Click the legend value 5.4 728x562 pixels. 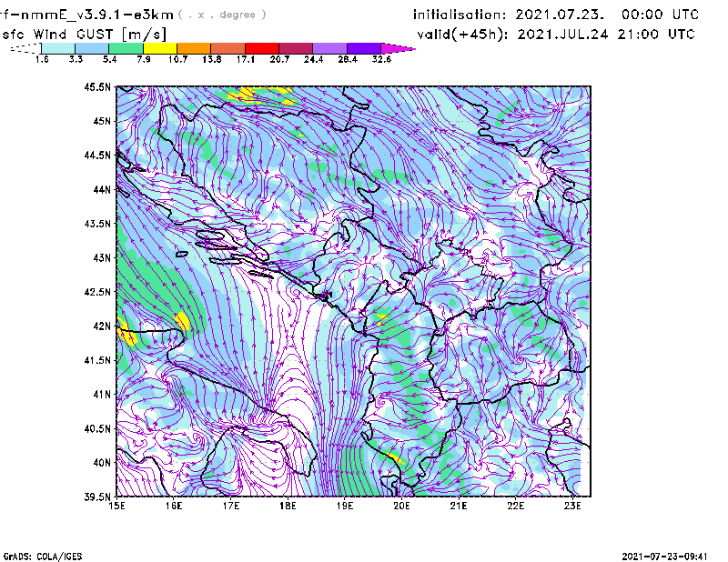109,59
